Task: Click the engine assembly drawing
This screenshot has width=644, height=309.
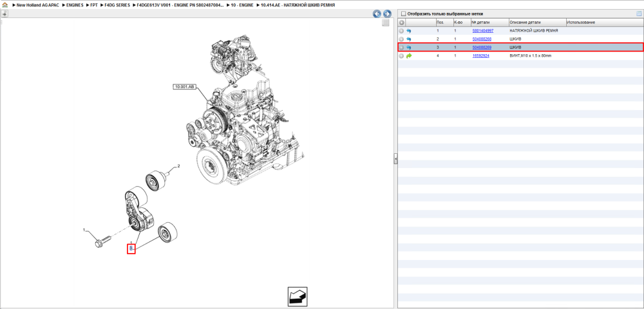Action: [x=245, y=109]
